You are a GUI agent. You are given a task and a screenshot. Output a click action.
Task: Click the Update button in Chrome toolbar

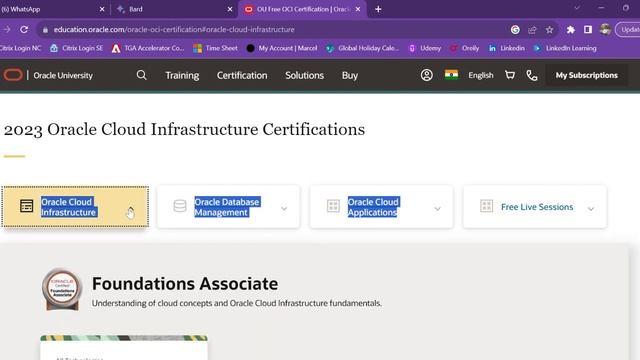tap(629, 29)
